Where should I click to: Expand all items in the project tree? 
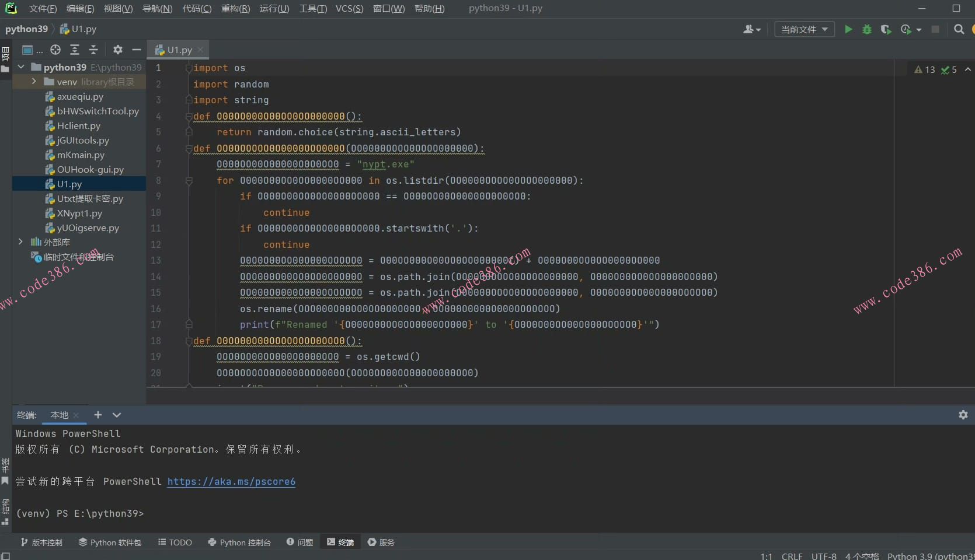coord(75,50)
